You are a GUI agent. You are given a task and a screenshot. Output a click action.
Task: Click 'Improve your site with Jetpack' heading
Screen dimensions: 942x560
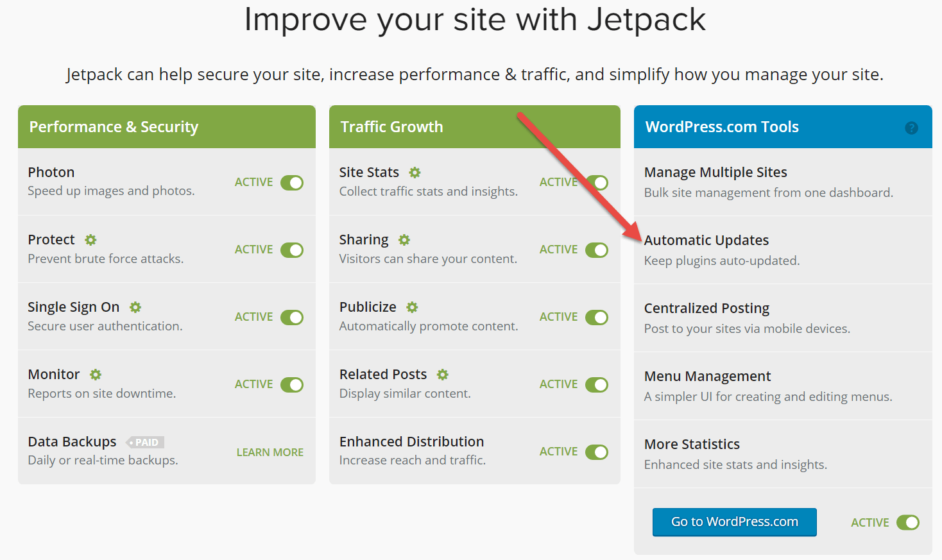coord(475,19)
